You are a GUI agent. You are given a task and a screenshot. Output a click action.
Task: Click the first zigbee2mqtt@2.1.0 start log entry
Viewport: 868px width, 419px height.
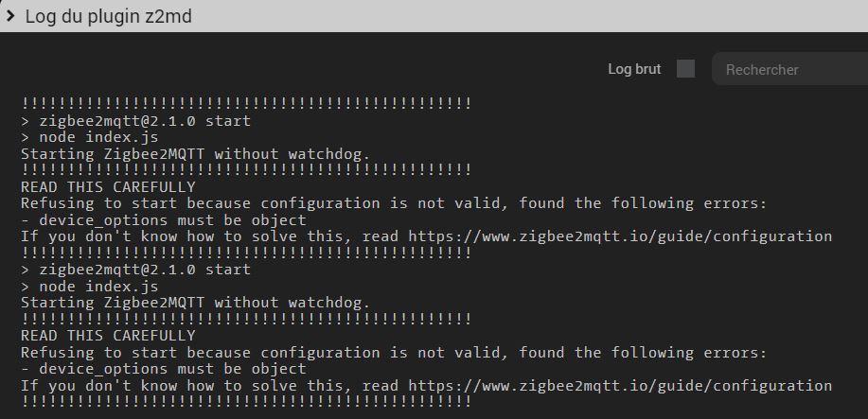(135, 121)
